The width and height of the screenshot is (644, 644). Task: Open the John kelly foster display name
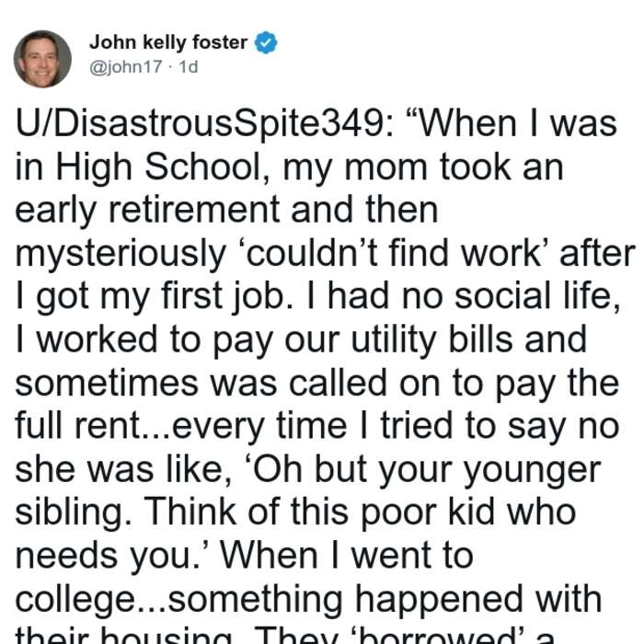(168, 42)
